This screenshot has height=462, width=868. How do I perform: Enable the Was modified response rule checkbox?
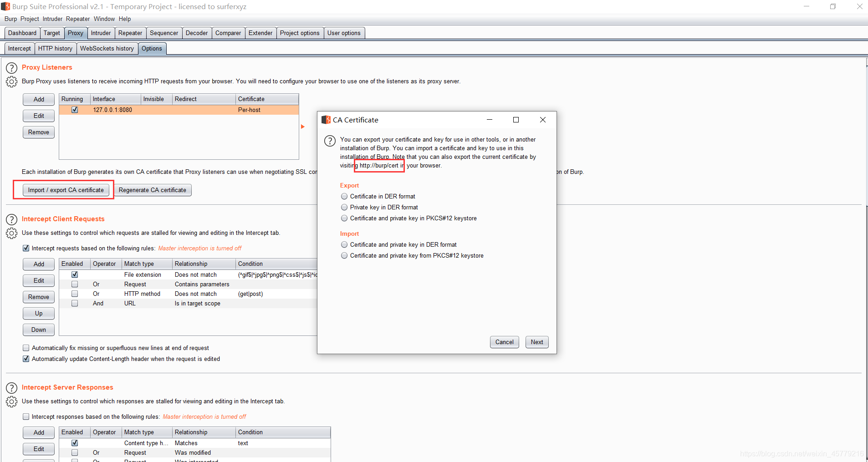coord(75,452)
